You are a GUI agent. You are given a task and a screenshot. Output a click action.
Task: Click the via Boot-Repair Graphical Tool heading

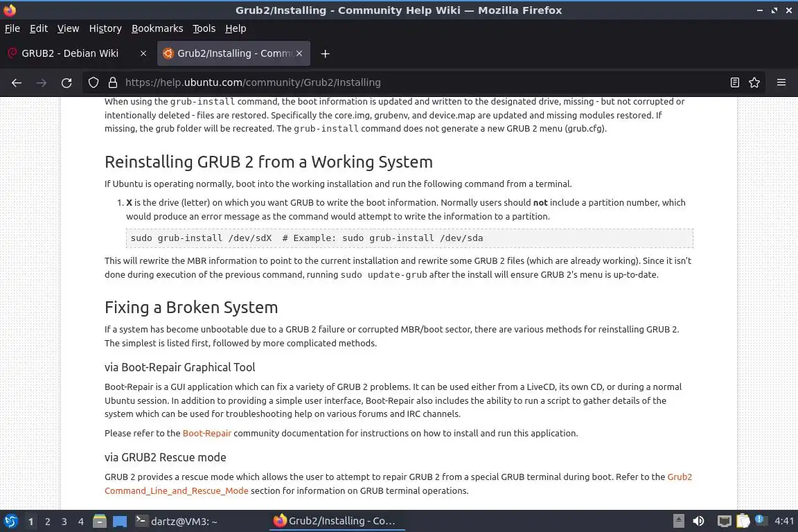179,368
